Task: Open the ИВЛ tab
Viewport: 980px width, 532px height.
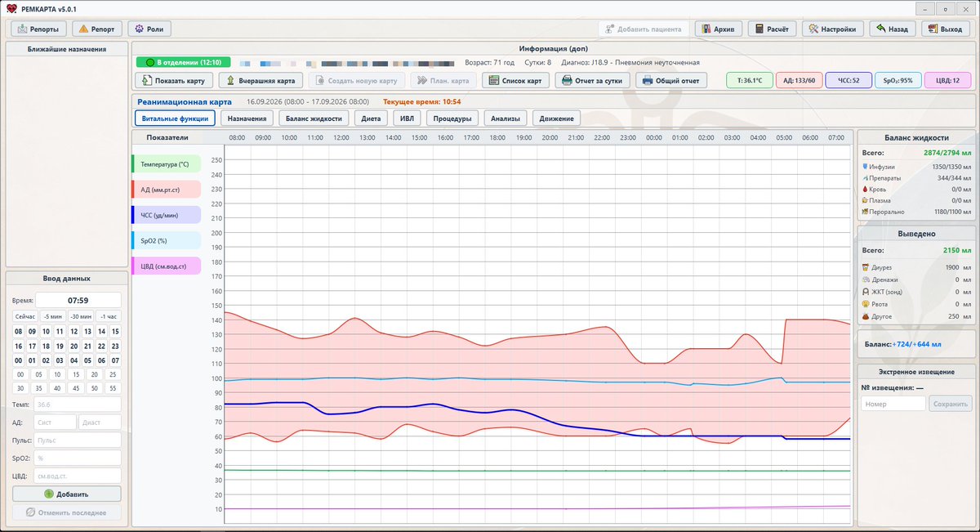Action: (408, 118)
